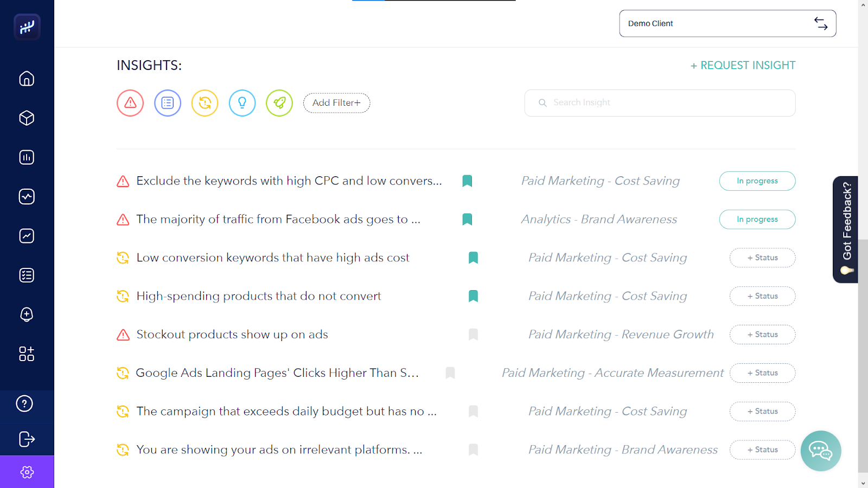
Task: Open the Demo Client switcher dropdown
Action: [x=727, y=23]
